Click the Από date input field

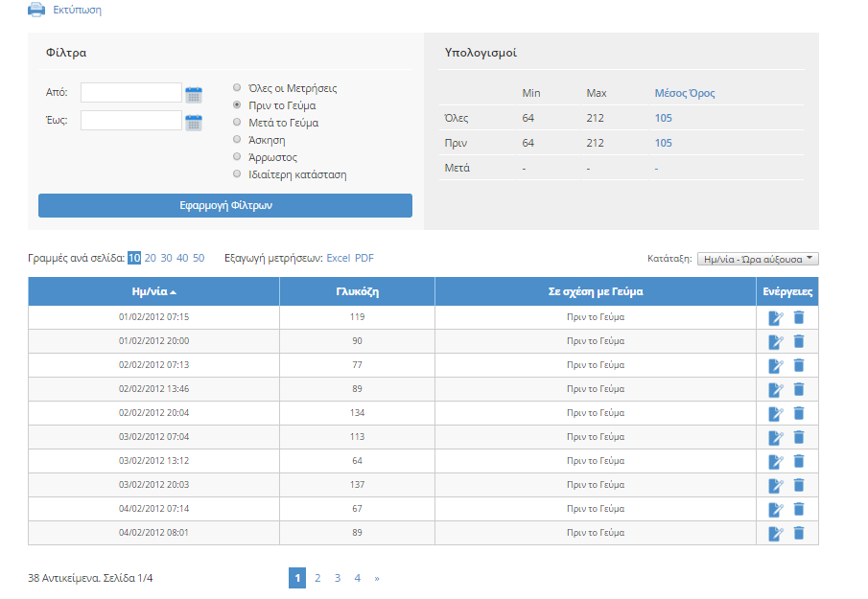click(x=131, y=93)
